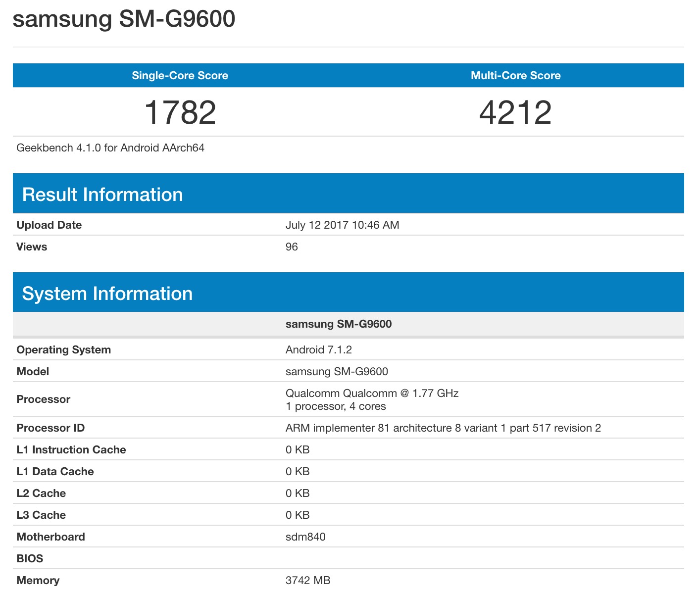This screenshot has height=593, width=700.
Task: Click the L3 Cache label
Action: [41, 515]
